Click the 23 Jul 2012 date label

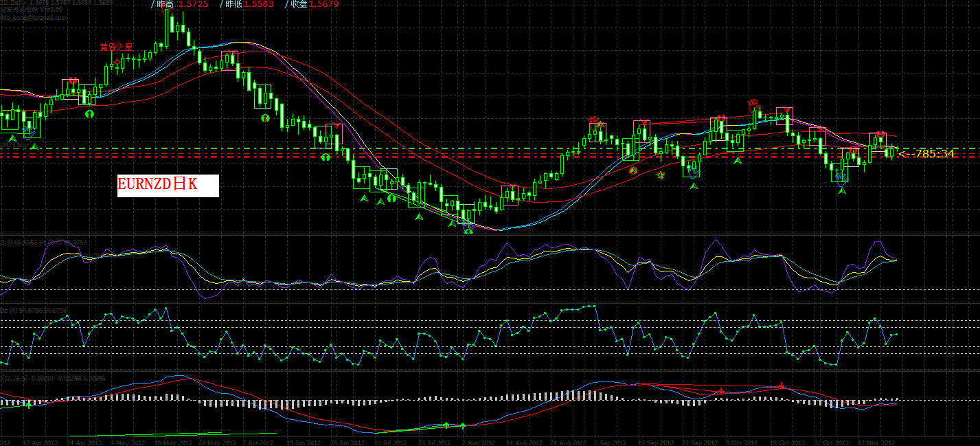click(x=433, y=443)
